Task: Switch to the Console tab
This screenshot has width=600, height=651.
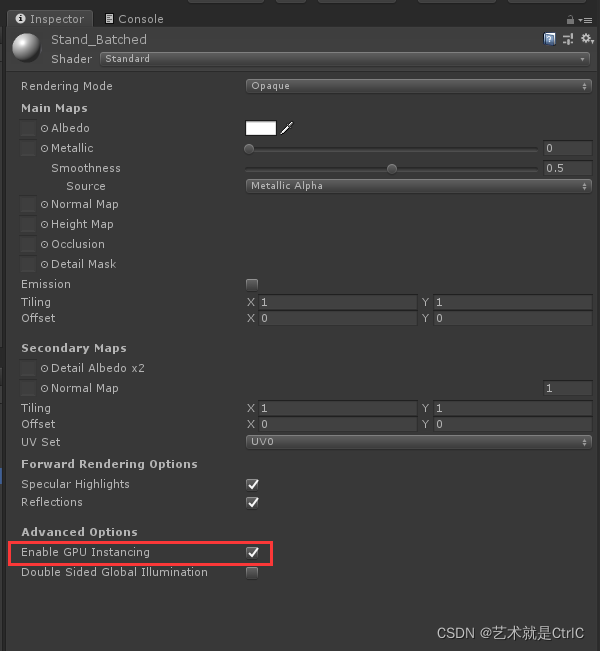Action: [x=134, y=19]
